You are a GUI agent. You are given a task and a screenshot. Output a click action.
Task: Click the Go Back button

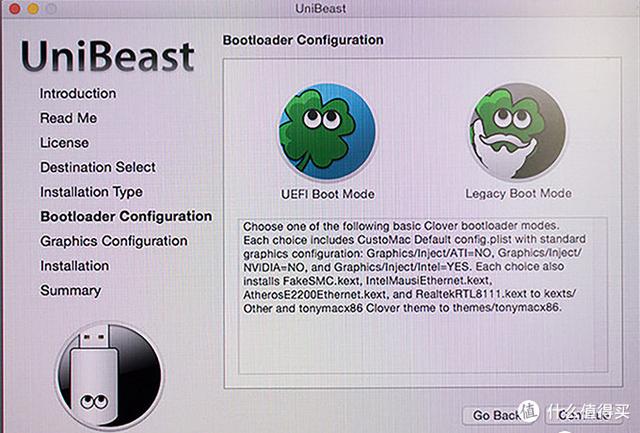(x=496, y=415)
